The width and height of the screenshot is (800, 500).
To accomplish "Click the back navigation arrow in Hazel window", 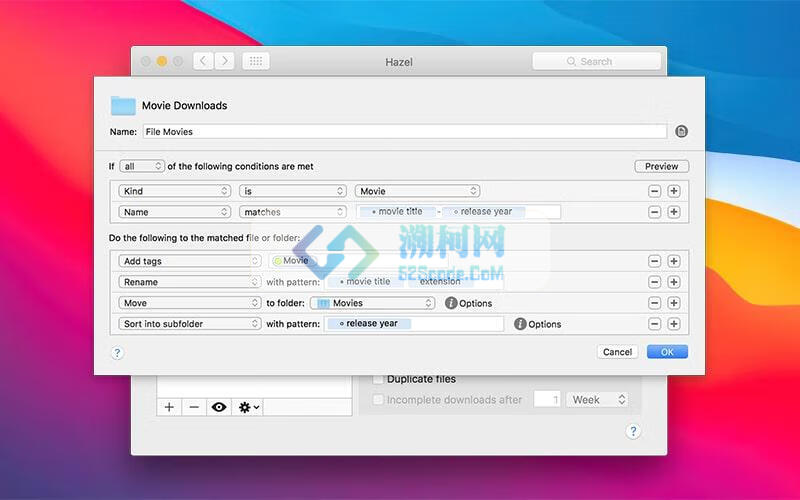I will coord(203,61).
